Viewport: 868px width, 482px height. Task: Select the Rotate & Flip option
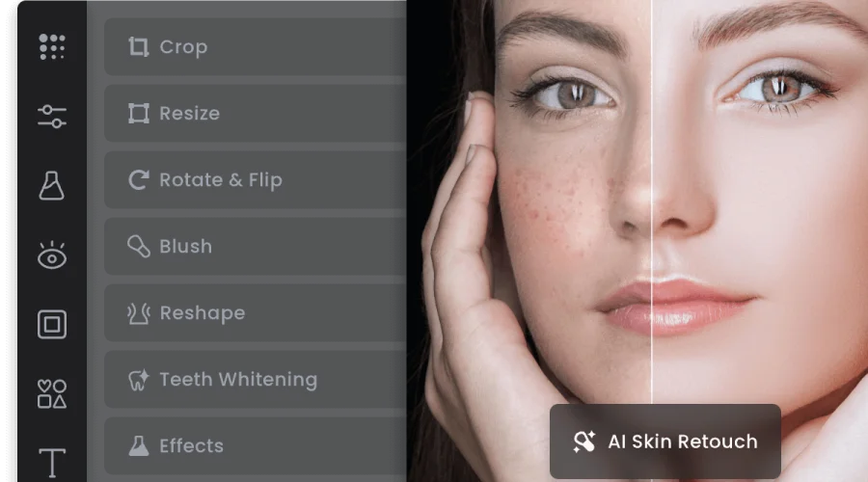point(256,180)
